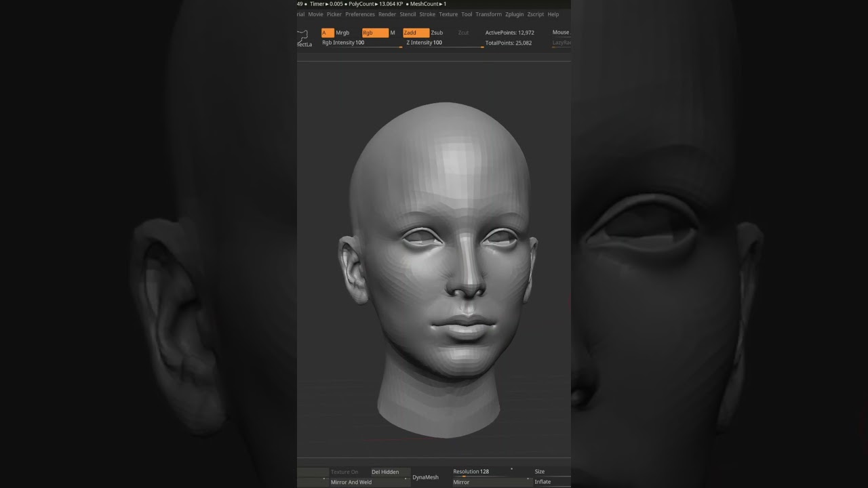868x488 pixels.
Task: Open the Render menu
Action: pyautogui.click(x=387, y=14)
